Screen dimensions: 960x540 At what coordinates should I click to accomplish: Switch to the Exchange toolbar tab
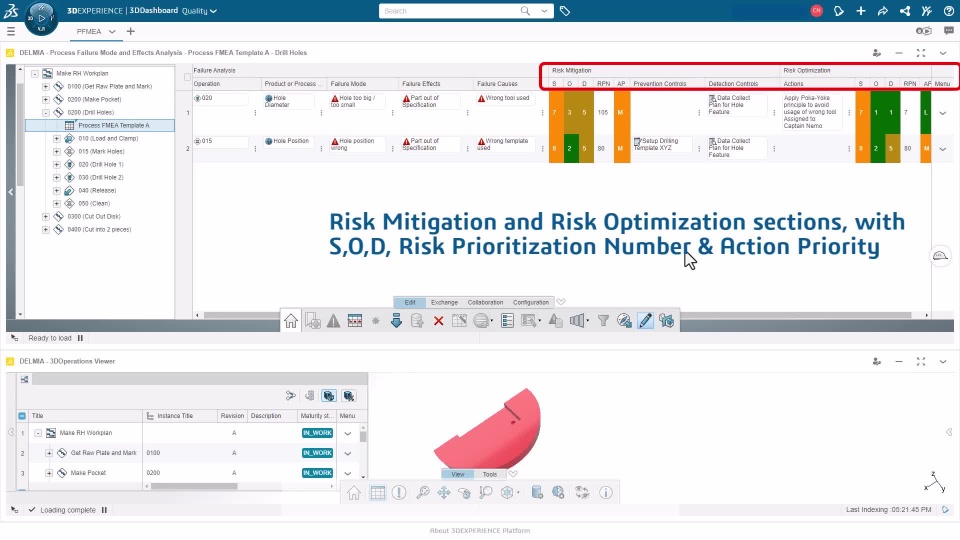444,302
